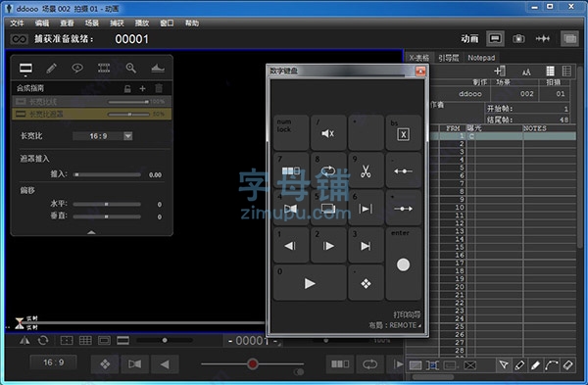Click the overlapping windows icon at top right
The width and height of the screenshot is (588, 385).
click(x=569, y=38)
